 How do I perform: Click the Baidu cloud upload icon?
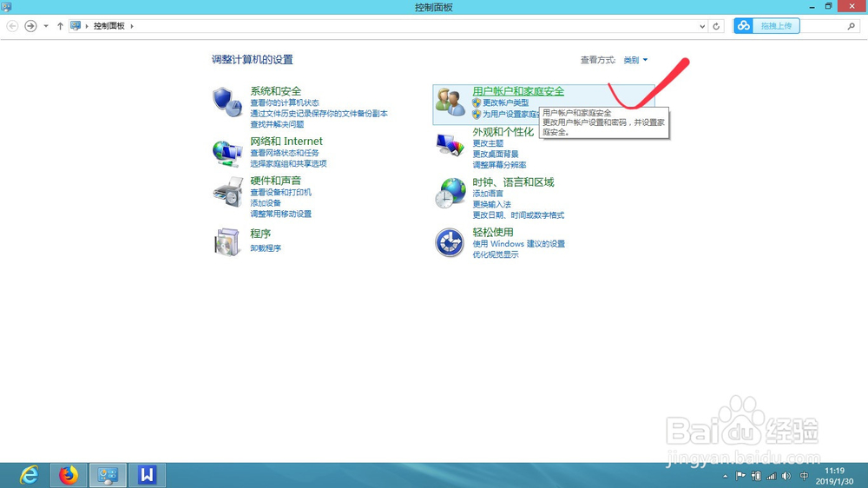pyautogui.click(x=744, y=25)
